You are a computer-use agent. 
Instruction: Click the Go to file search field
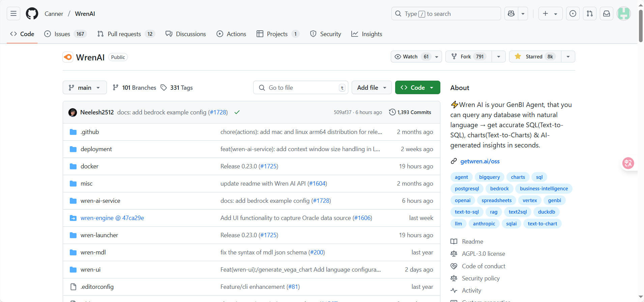point(300,87)
